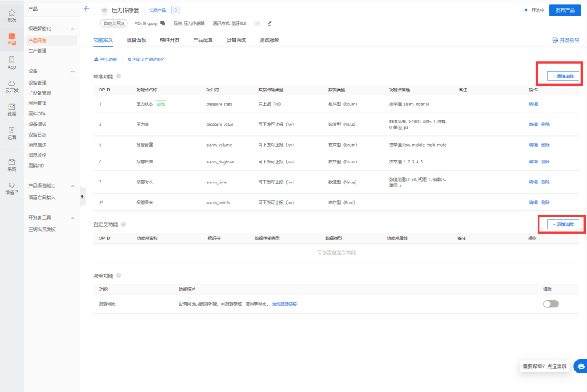Viewport: 587px width, 392px height.
Task: Go back using the blue arrow icon
Action: pyautogui.click(x=86, y=9)
